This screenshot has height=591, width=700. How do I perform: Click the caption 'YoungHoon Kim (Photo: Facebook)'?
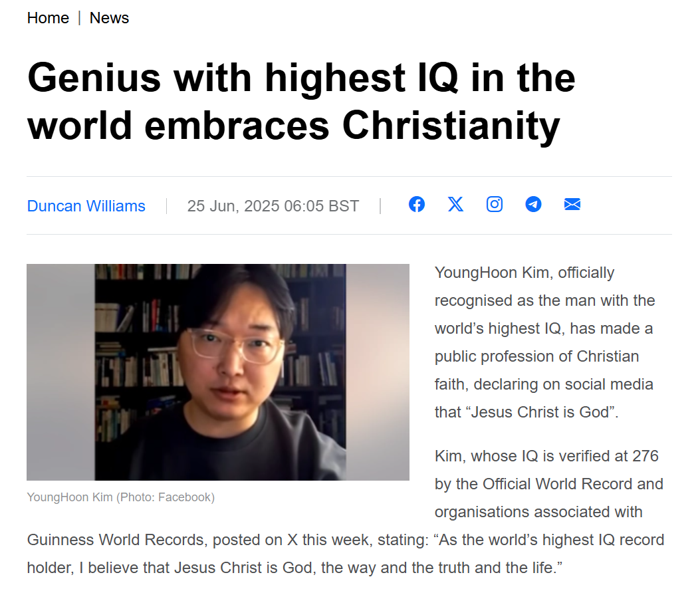(121, 497)
